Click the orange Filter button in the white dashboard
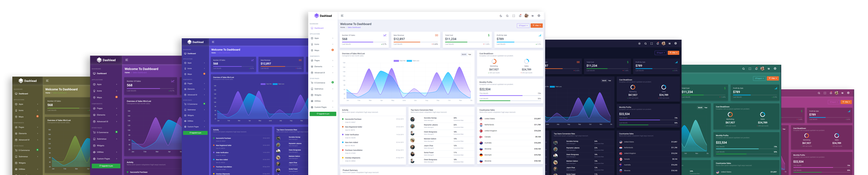868x175 pixels. tap(537, 26)
